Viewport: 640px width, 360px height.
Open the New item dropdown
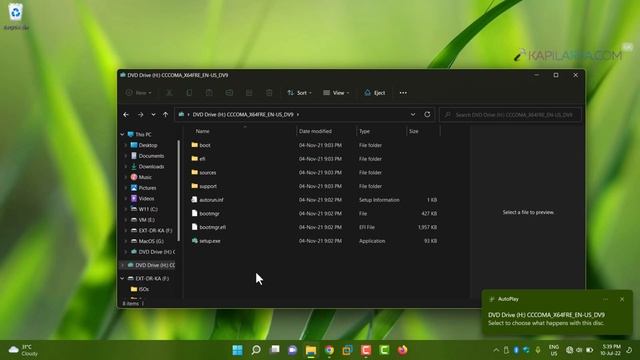point(139,93)
